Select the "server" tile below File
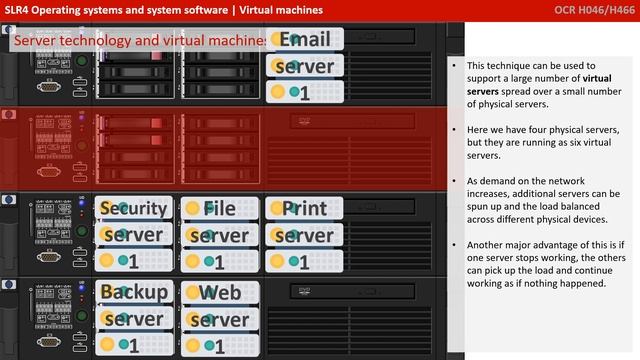 tap(220, 235)
